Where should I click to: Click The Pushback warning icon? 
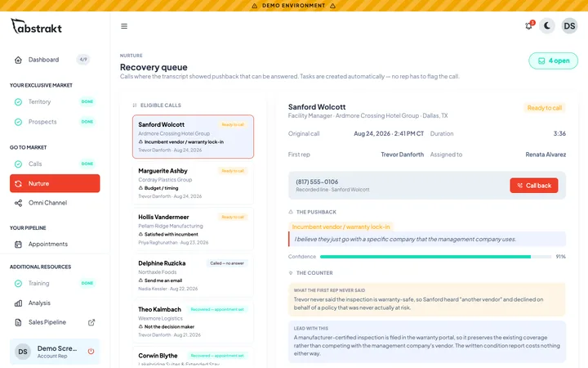291,212
